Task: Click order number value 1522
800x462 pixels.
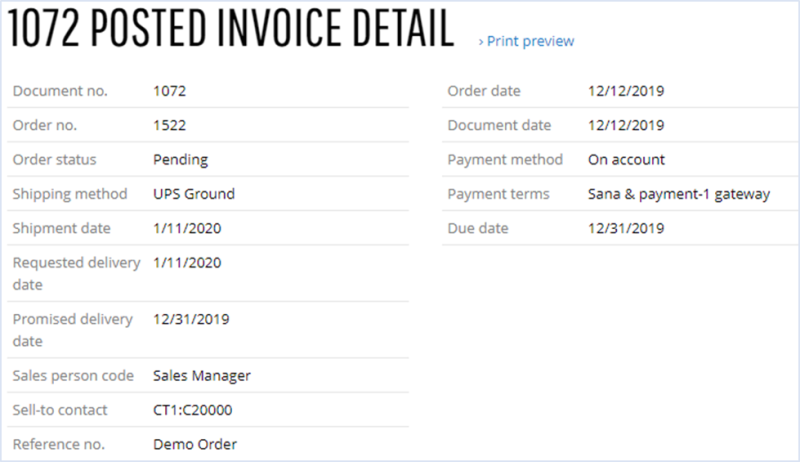Action: [x=169, y=125]
